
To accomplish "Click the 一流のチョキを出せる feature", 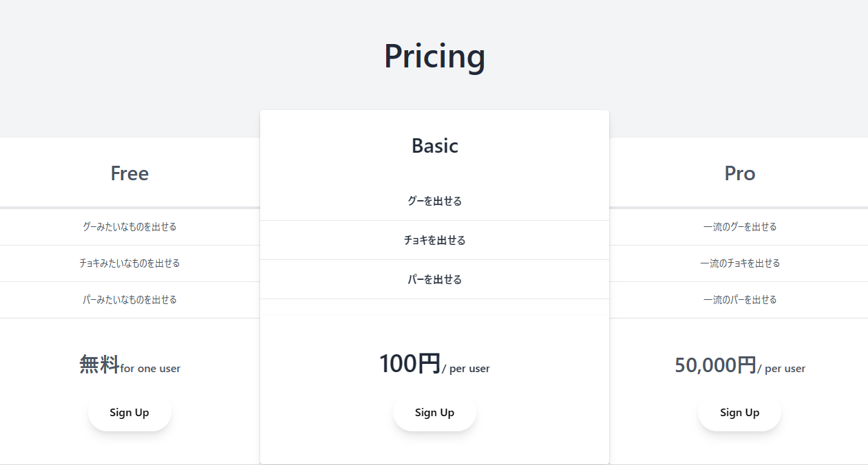I will pyautogui.click(x=739, y=263).
